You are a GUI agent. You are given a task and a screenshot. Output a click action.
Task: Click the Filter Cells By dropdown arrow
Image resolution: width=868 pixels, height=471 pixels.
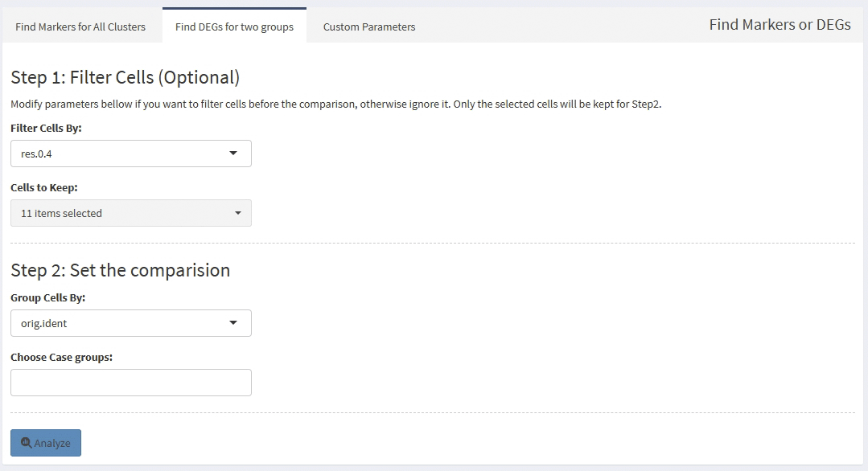pyautogui.click(x=233, y=154)
